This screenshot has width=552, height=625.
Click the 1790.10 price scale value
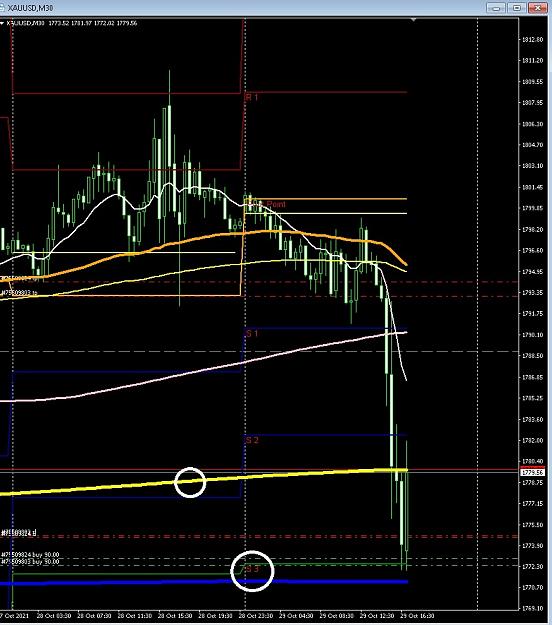pyautogui.click(x=532, y=335)
